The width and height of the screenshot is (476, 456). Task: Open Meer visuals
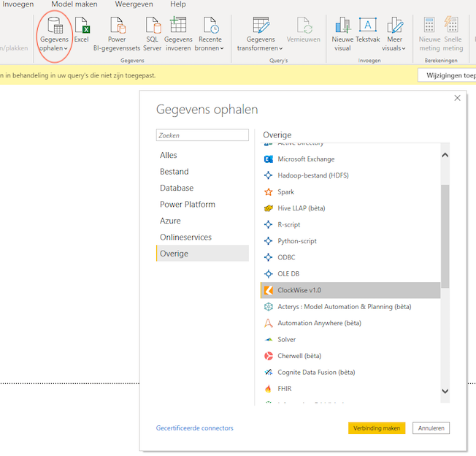[x=394, y=34]
